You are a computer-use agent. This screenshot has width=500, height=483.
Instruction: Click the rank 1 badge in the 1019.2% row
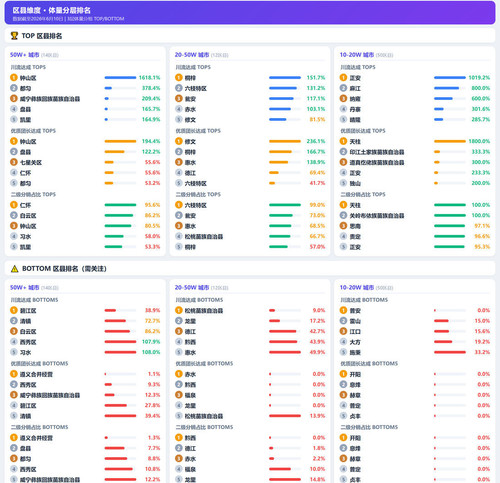pos(343,78)
